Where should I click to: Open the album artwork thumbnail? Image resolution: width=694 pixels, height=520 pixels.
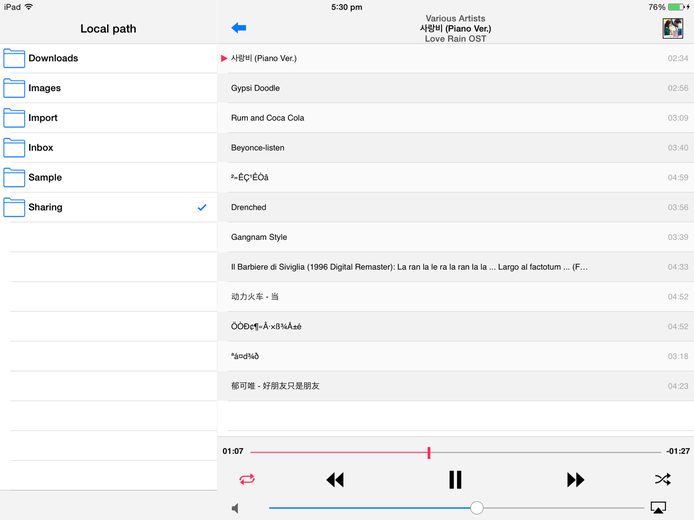672,28
